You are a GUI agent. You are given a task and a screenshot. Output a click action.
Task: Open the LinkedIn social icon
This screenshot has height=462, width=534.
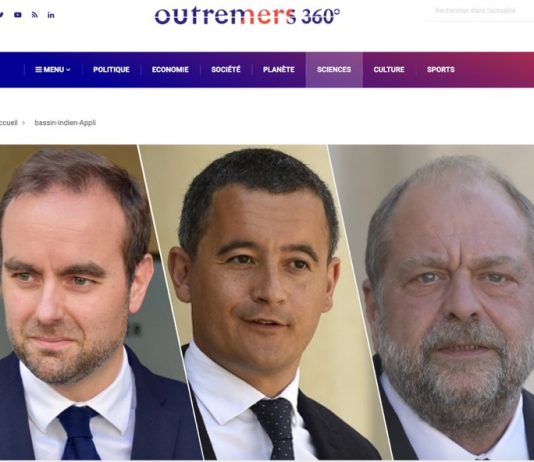point(51,15)
